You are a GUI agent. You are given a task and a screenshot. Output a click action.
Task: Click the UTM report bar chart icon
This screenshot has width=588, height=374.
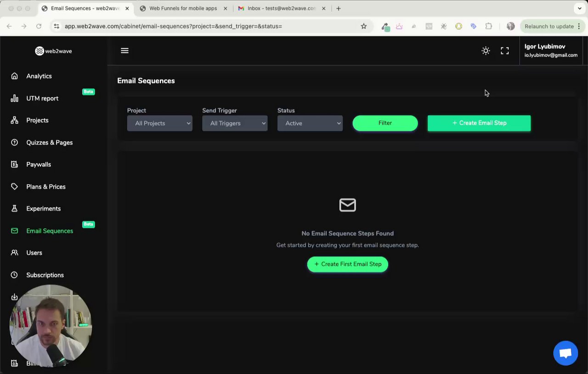click(x=15, y=98)
